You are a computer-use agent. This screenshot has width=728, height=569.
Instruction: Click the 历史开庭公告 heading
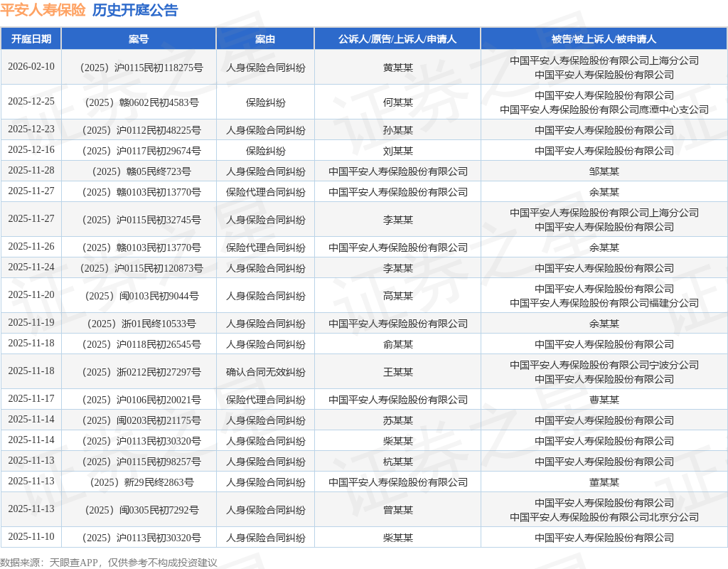pos(135,10)
